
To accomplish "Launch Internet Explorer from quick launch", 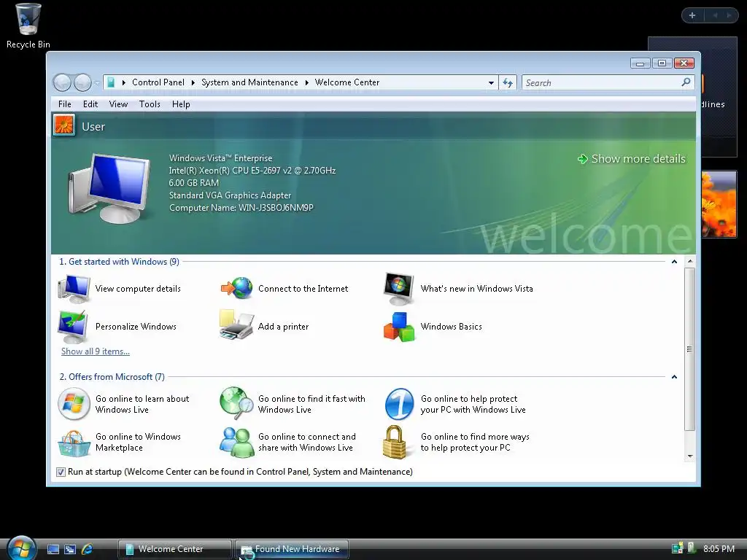I will pyautogui.click(x=88, y=549).
